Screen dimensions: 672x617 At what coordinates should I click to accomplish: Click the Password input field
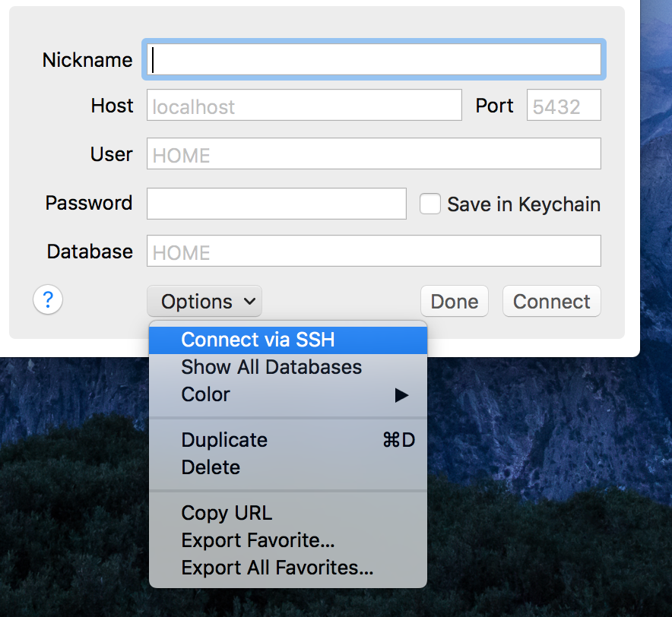pyautogui.click(x=277, y=204)
